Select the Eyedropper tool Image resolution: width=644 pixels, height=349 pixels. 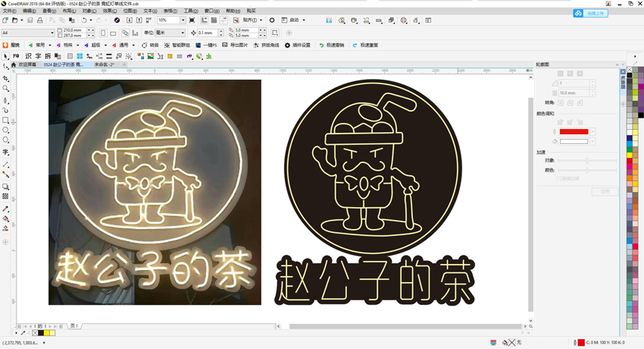[5, 209]
